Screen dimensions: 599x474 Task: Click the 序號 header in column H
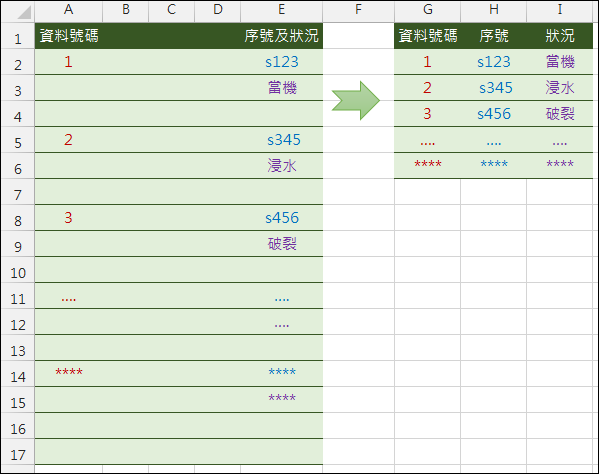click(x=494, y=36)
